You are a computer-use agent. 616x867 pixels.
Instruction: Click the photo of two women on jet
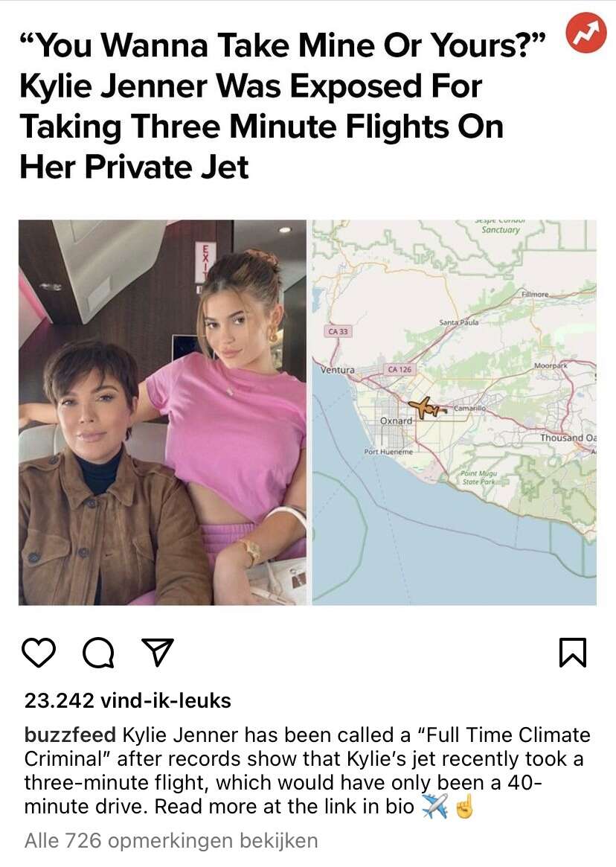[x=162, y=412]
